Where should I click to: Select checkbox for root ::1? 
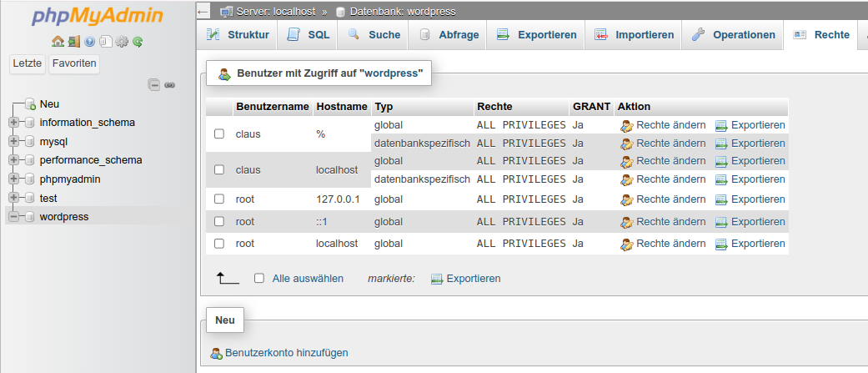click(x=219, y=221)
